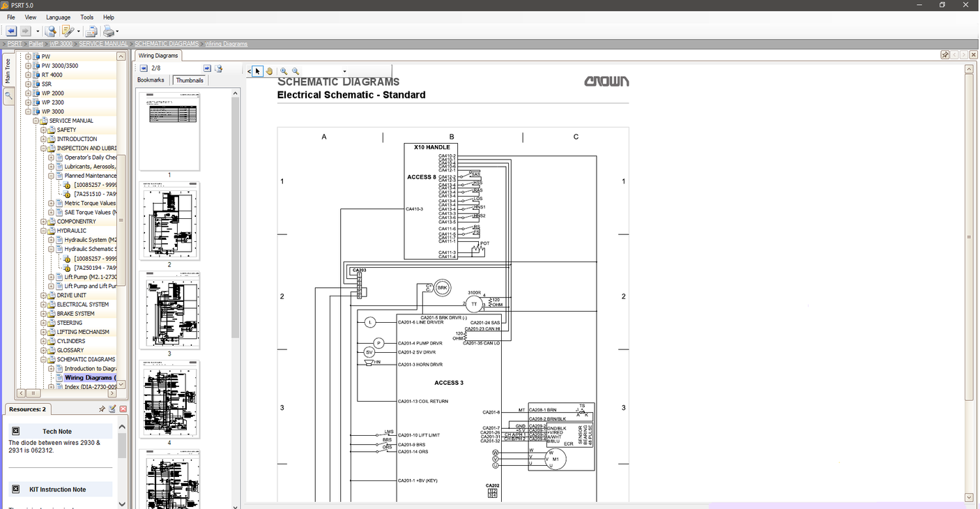Go to next page of the diagram
The width and height of the screenshot is (980, 509).
pyautogui.click(x=207, y=68)
